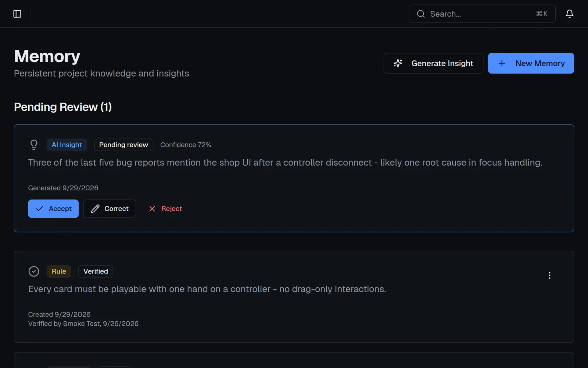Click the New Memory button
Viewport: 588px width, 368px height.
531,63
